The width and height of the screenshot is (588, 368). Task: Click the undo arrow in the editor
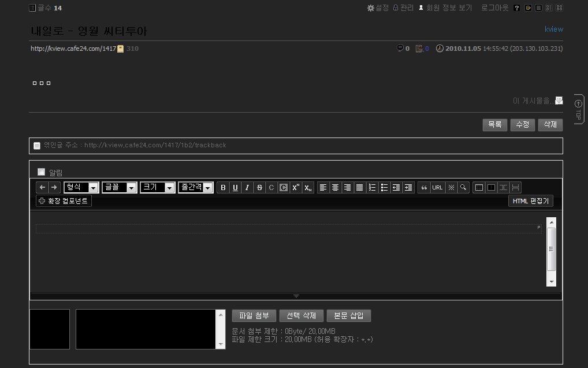[x=42, y=188]
